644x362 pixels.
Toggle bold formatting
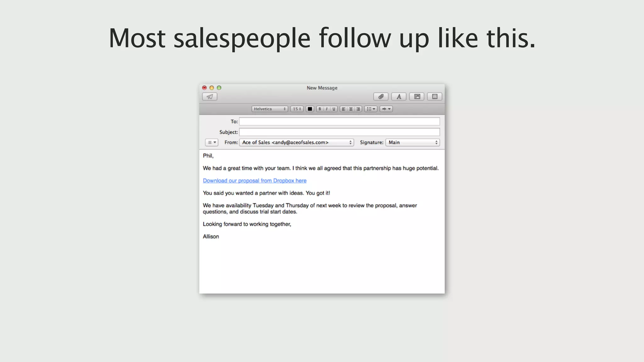click(320, 109)
